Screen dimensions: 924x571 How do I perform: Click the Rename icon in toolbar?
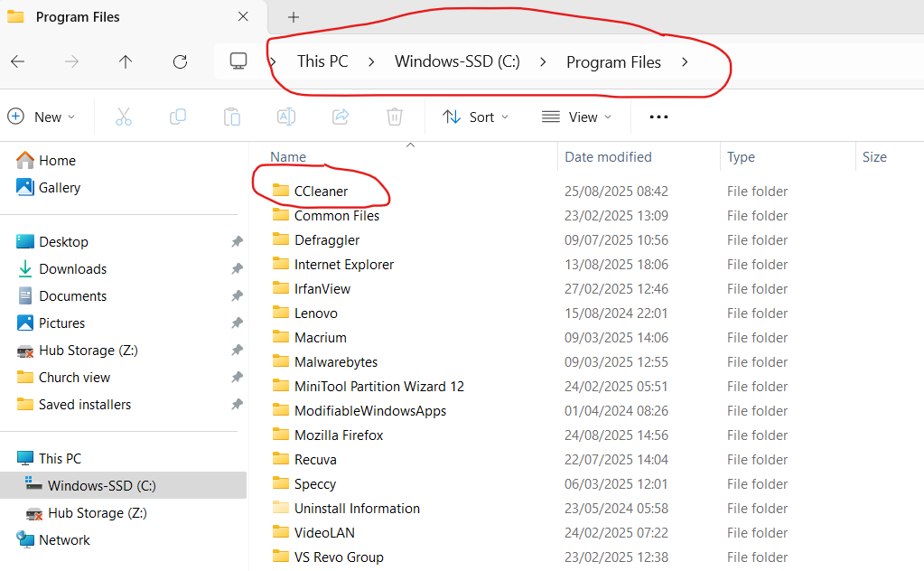pyautogui.click(x=286, y=117)
